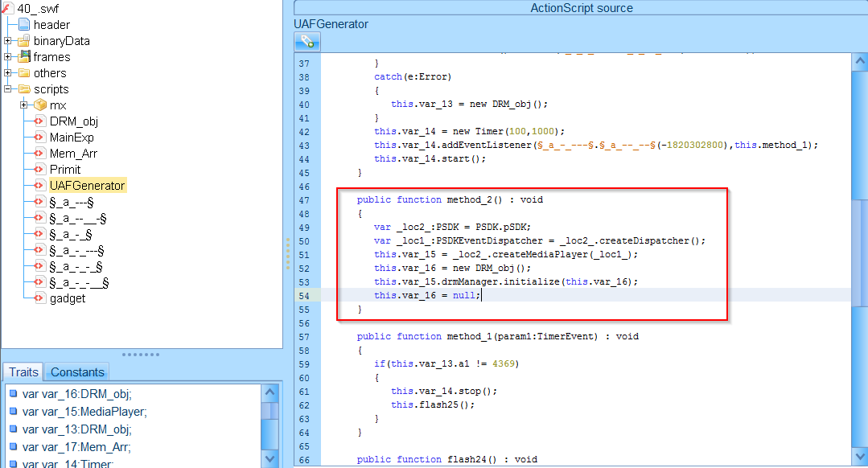
Task: Click catch(e:Error) on line 38
Action: [413, 77]
